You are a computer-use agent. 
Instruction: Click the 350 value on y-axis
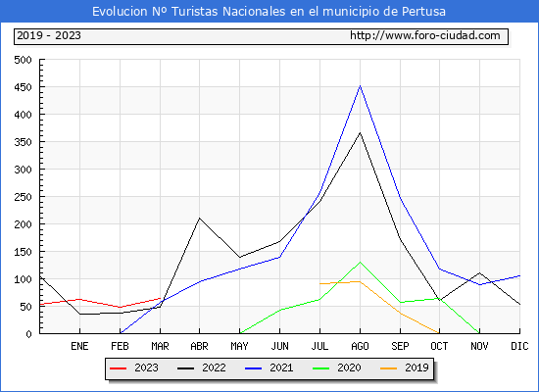[24, 142]
